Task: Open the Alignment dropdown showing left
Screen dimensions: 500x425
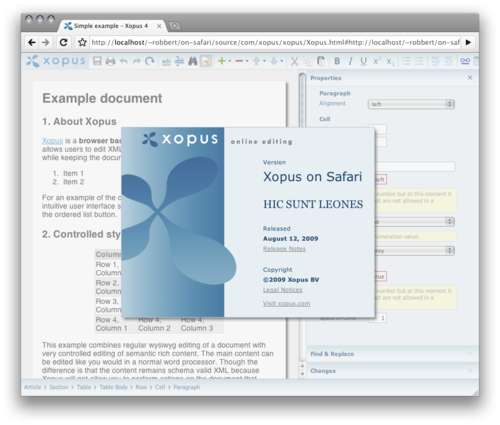Action: 411,104
